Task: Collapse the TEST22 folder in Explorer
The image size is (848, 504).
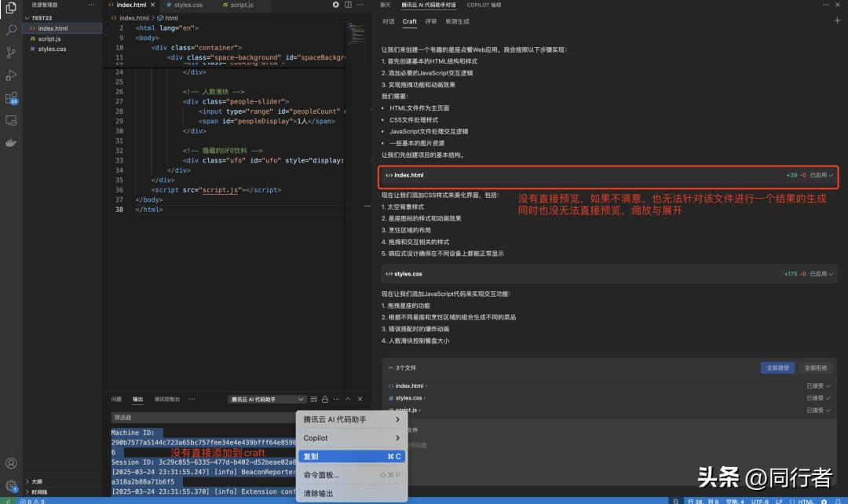Action: click(35, 17)
